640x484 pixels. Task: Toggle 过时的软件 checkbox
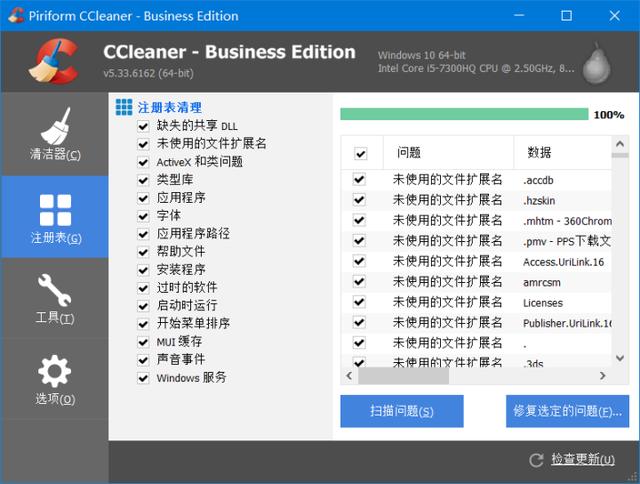click(143, 288)
